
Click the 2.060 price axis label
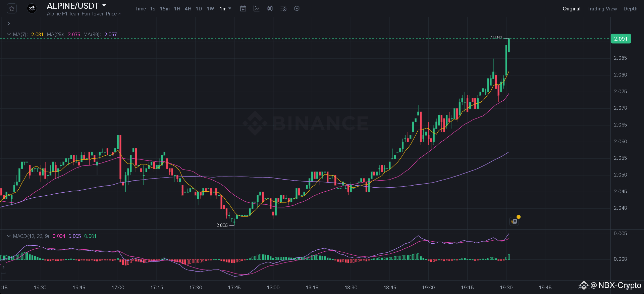(x=620, y=142)
